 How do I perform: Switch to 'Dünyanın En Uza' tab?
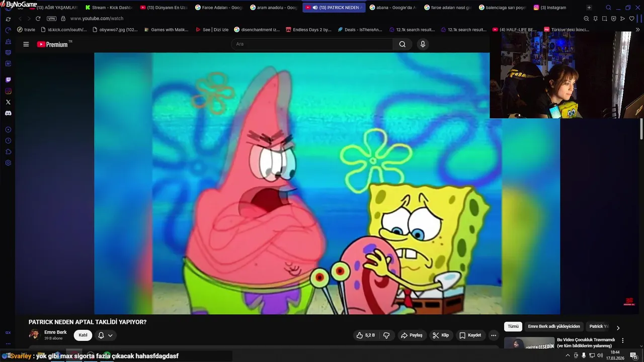tap(164, 8)
